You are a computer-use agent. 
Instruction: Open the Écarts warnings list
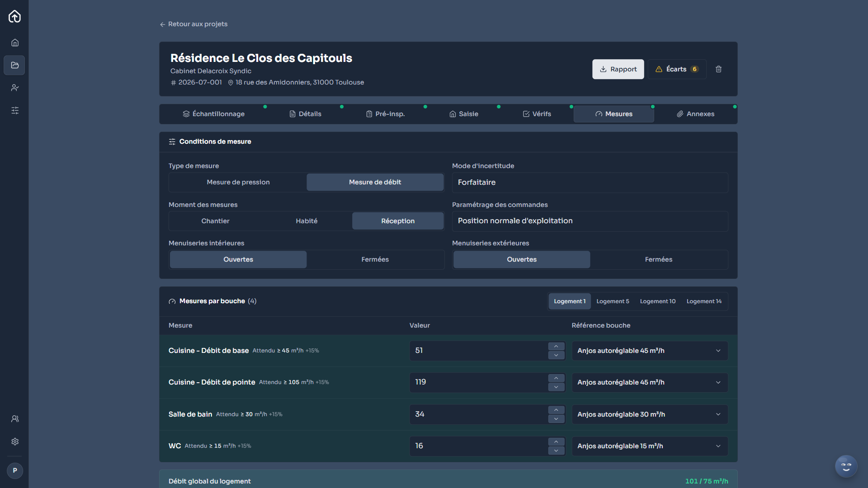click(x=677, y=69)
